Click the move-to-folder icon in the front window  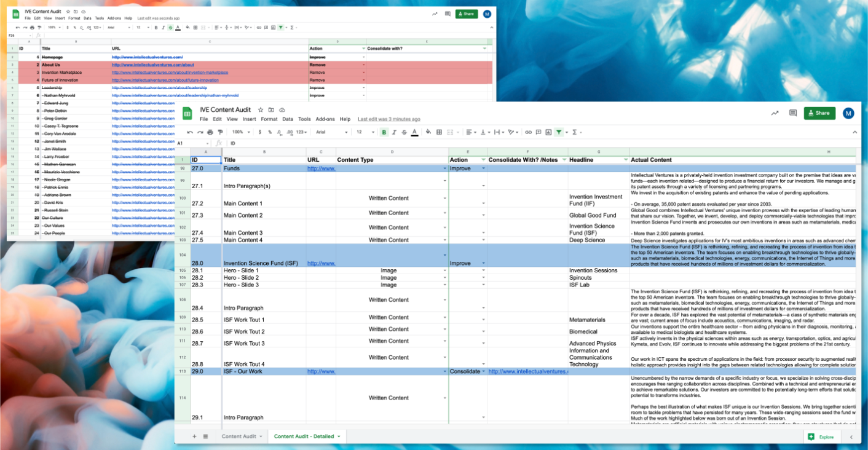(x=271, y=109)
